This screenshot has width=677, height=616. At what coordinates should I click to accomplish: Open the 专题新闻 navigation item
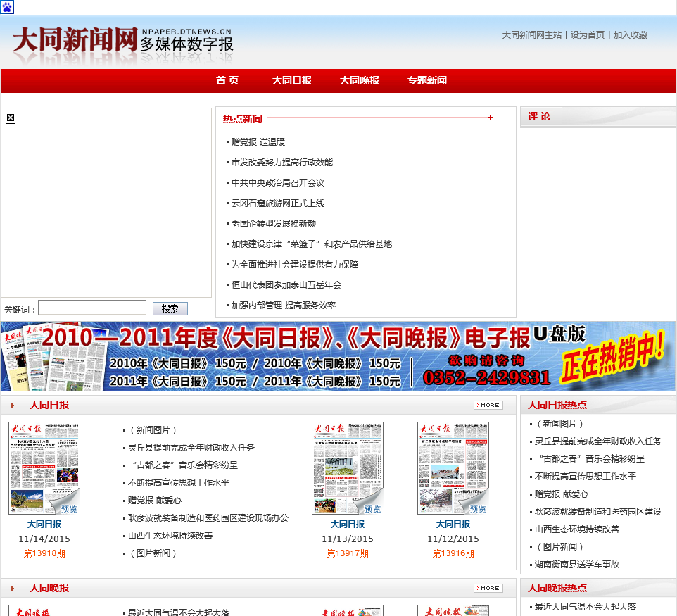[427, 80]
